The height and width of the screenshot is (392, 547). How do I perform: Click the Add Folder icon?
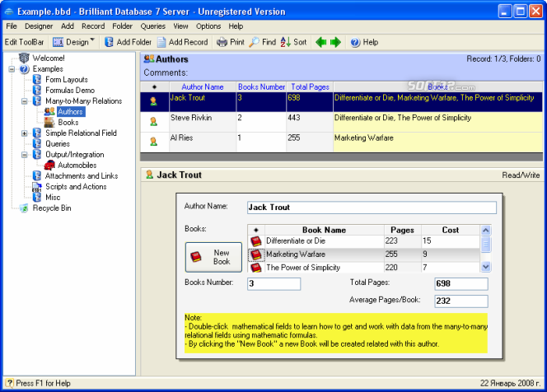pos(109,42)
